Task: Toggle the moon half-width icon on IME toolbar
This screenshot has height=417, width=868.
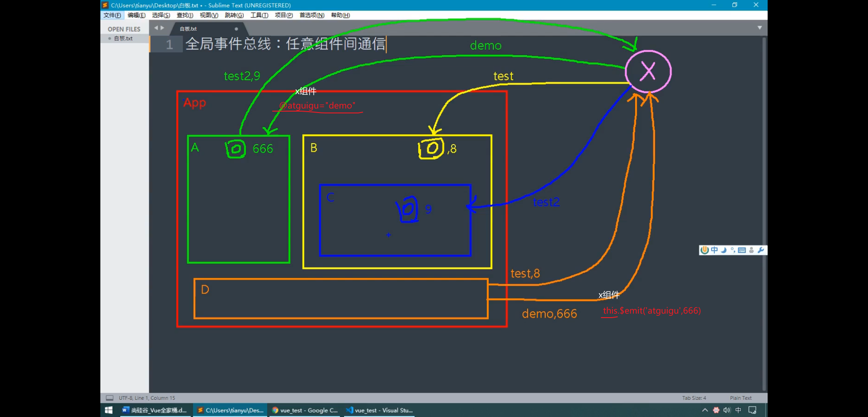Action: (x=723, y=250)
